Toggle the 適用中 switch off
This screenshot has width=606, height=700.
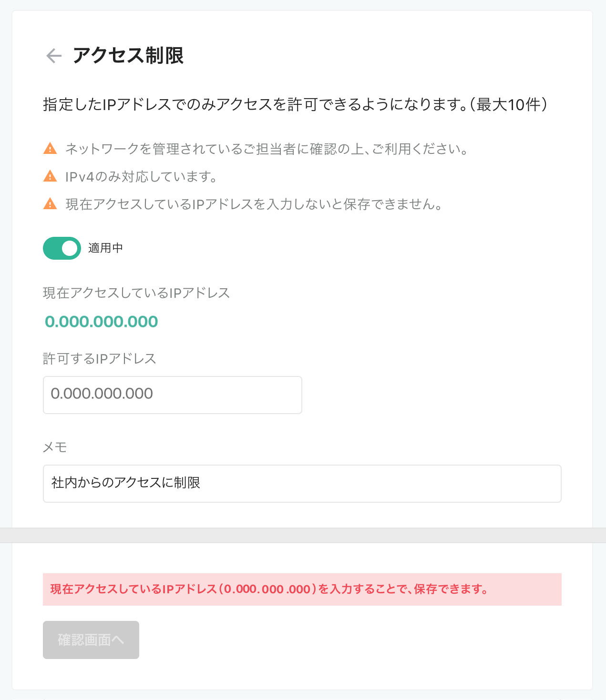pyautogui.click(x=62, y=248)
